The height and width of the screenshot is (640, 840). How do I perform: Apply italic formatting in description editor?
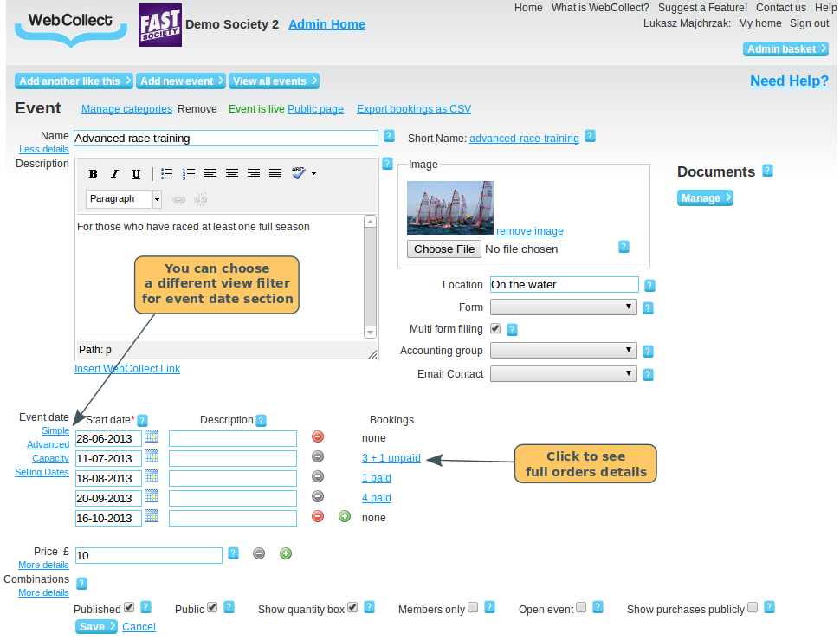(114, 173)
